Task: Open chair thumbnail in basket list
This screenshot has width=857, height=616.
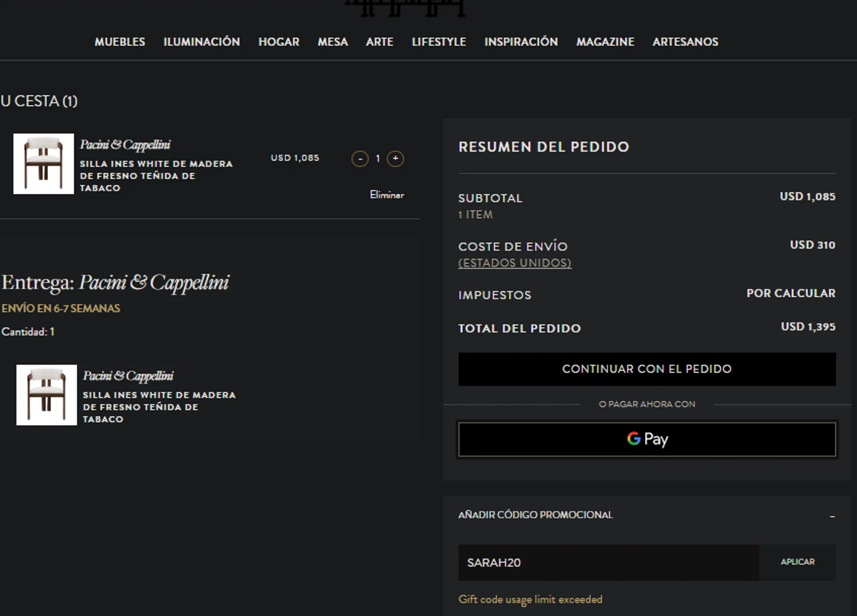Action: [43, 164]
